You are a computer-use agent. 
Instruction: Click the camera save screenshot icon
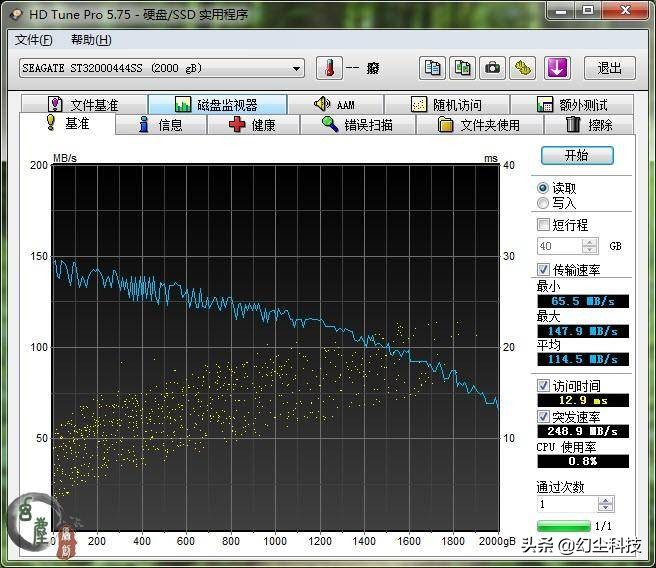point(492,68)
